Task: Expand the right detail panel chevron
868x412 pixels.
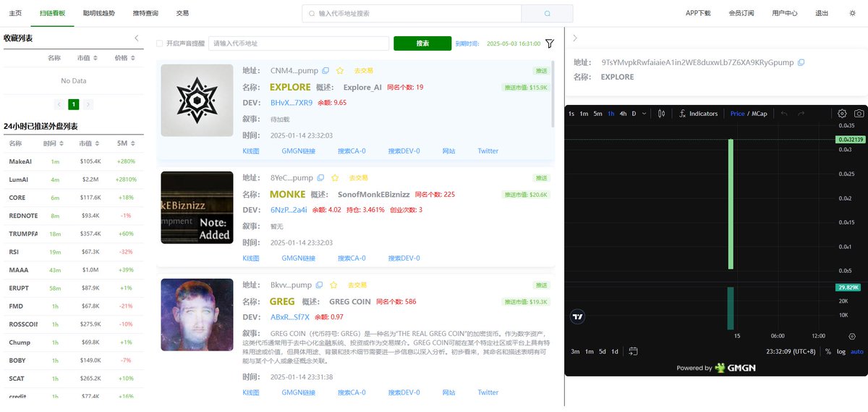Action: tap(575, 38)
